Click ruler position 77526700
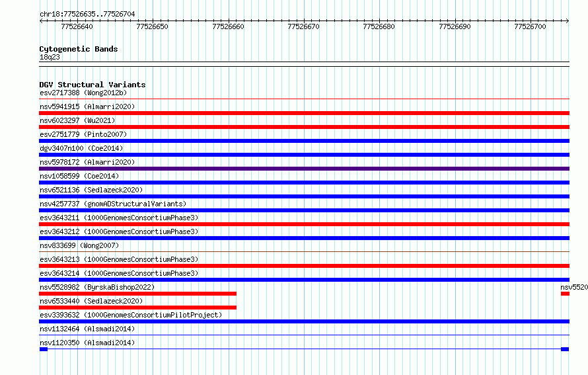 click(530, 26)
